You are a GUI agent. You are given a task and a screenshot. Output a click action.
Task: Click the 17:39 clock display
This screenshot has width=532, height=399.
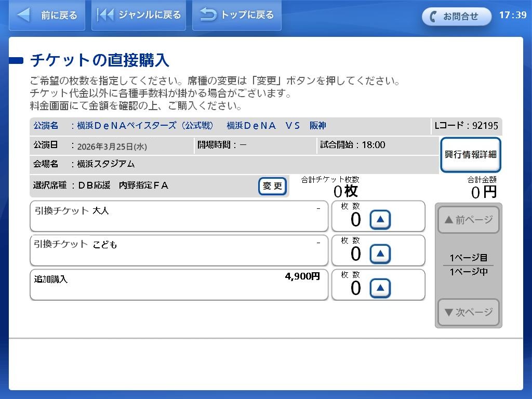coord(512,15)
